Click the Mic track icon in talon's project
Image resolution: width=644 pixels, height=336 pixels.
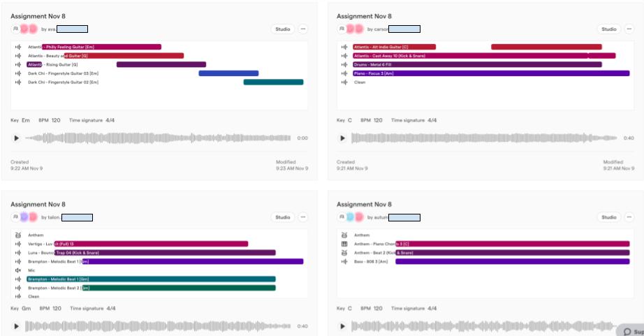pos(18,270)
